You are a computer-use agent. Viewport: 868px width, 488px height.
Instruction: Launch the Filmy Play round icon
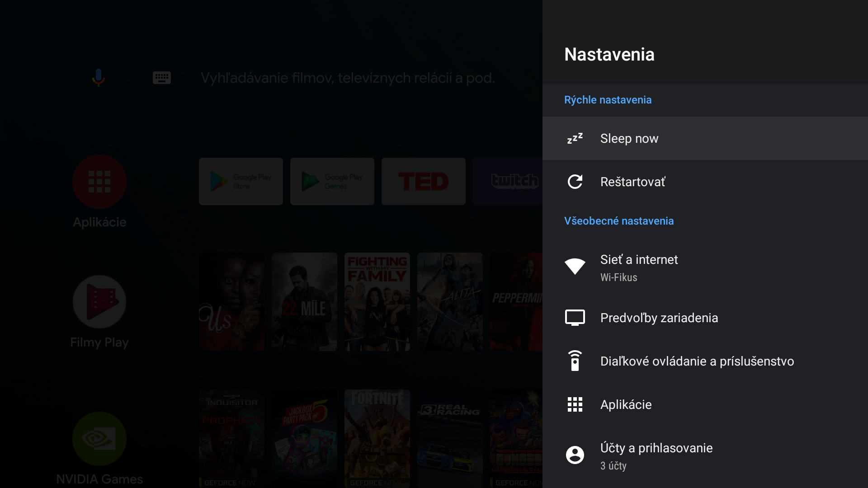pos(99,302)
